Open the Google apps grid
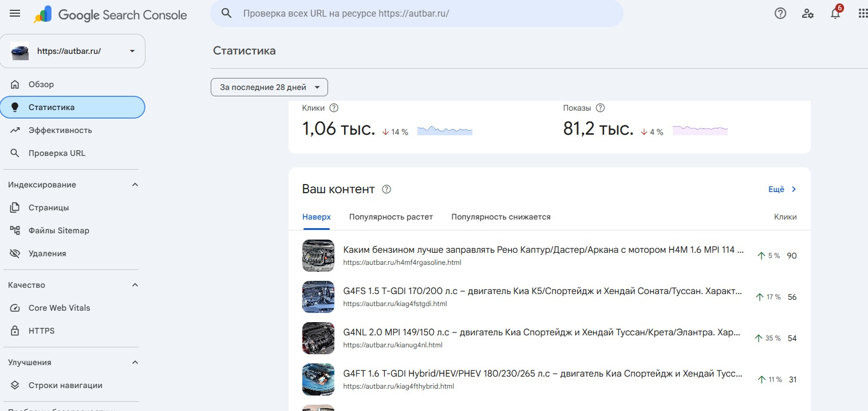Viewport: 868px width, 411px height. (863, 13)
